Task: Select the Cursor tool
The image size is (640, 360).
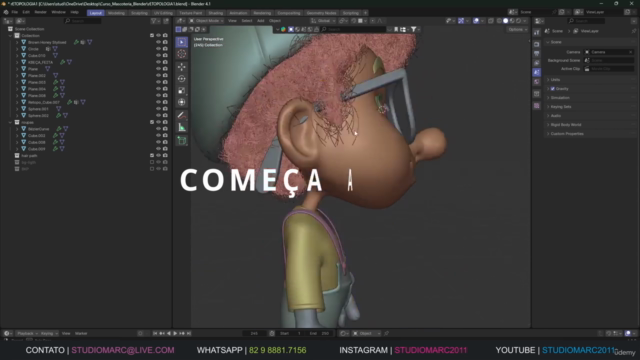Action: click(x=182, y=54)
